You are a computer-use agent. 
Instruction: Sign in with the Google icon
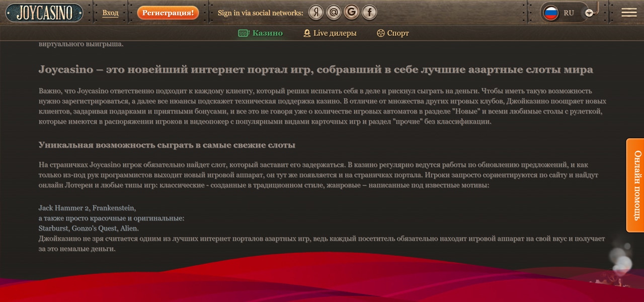pyautogui.click(x=351, y=12)
